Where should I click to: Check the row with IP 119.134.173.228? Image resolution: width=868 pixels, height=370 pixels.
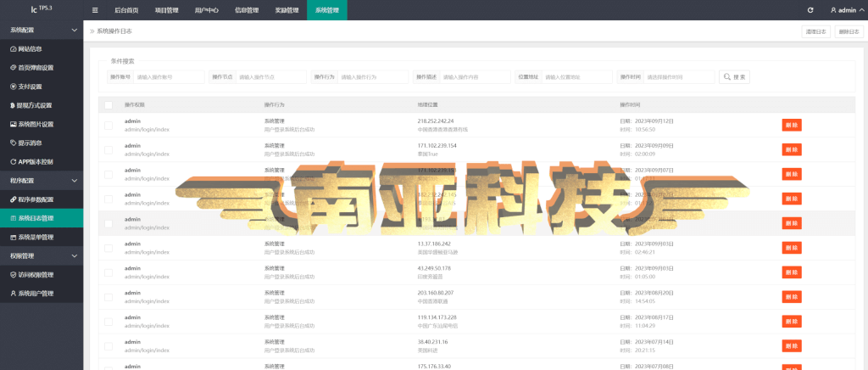pyautogui.click(x=108, y=322)
